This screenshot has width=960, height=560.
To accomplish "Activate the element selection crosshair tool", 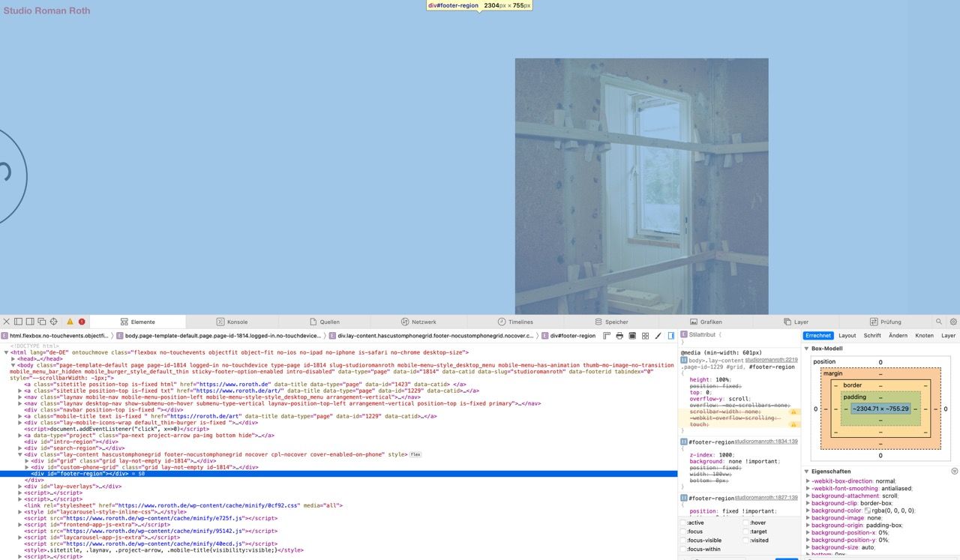I will coord(53,322).
